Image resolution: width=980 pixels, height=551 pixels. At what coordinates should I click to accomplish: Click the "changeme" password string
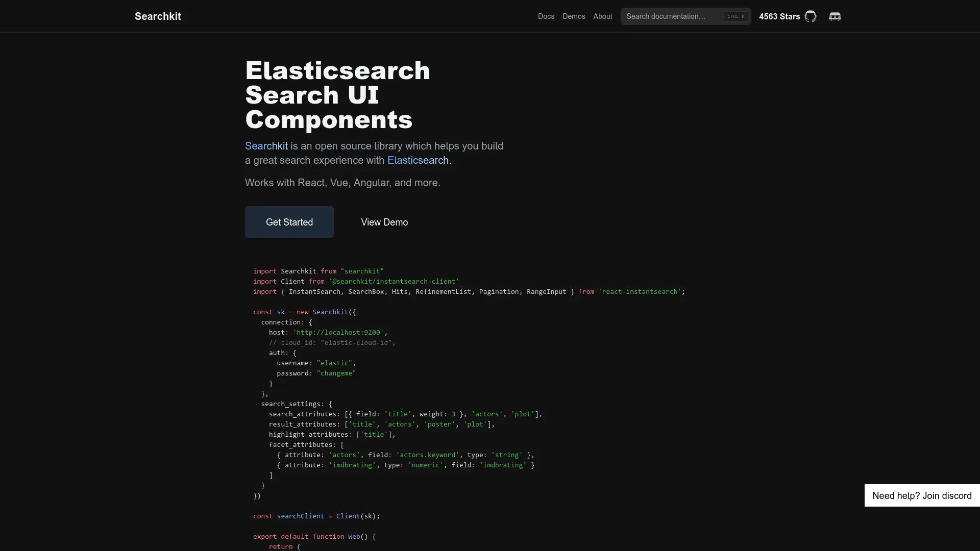point(336,373)
